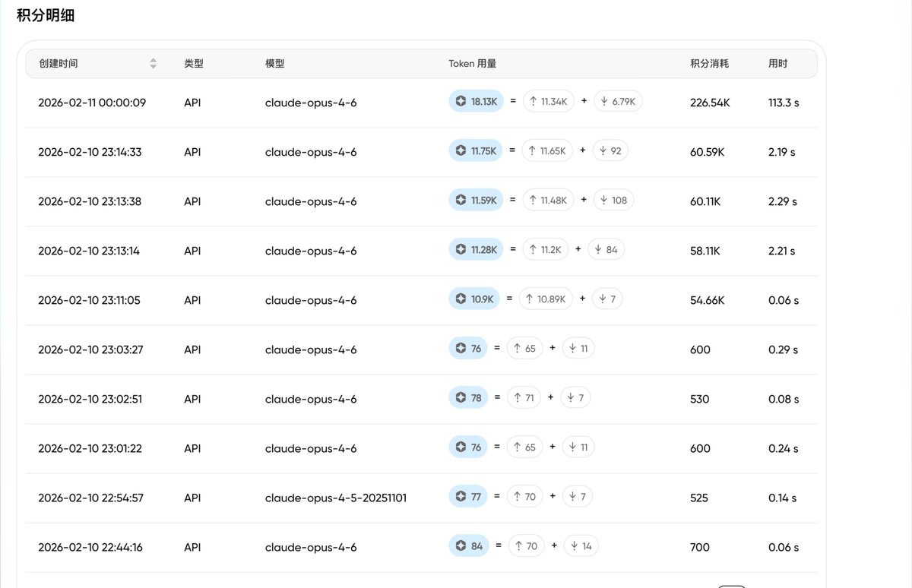Viewport: 912px width, 588px height.
Task: Click the 0.29 s duration value
Action: (784, 349)
